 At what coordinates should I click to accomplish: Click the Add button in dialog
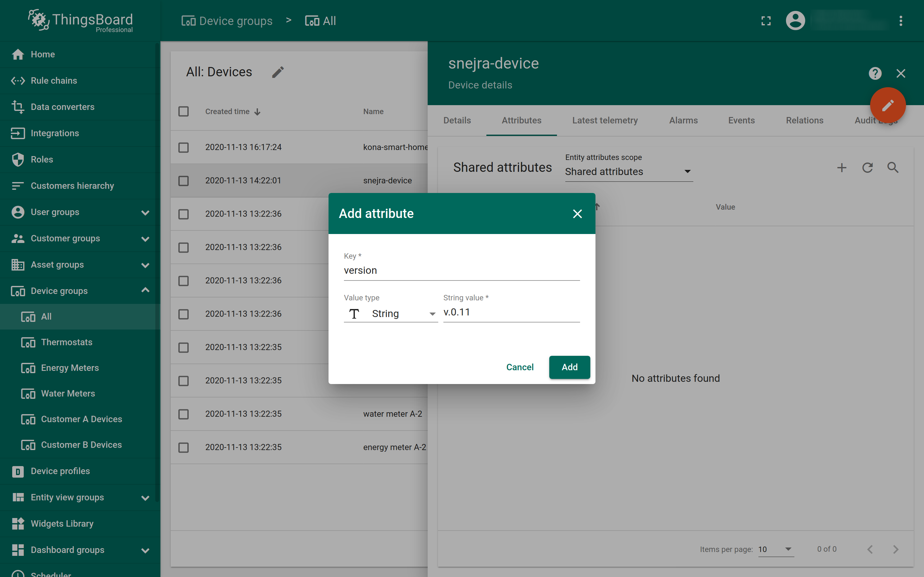[x=569, y=367]
